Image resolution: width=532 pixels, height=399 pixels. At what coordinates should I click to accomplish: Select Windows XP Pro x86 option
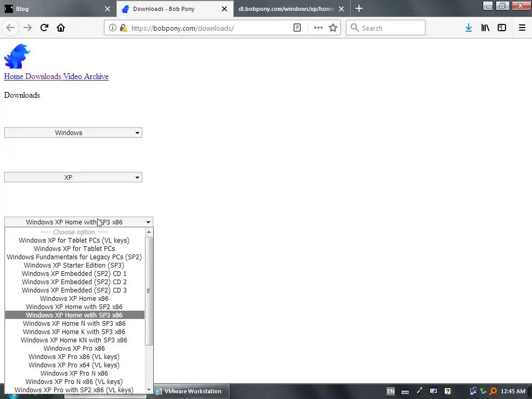(74, 349)
